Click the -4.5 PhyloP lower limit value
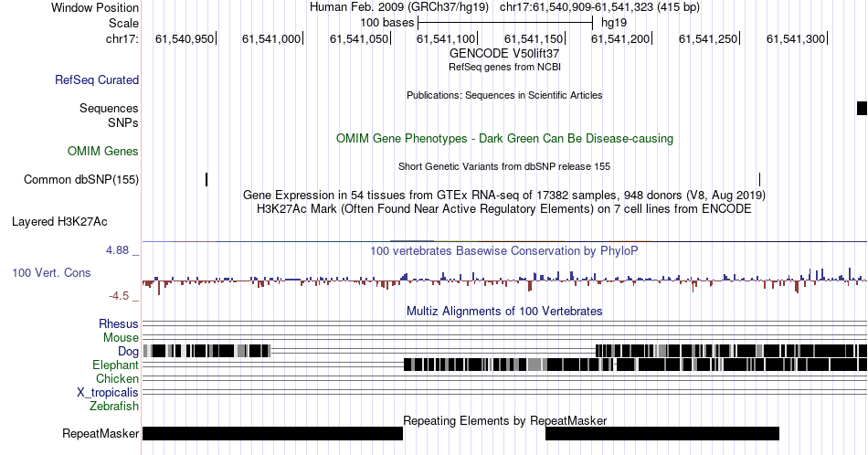 [x=119, y=296]
